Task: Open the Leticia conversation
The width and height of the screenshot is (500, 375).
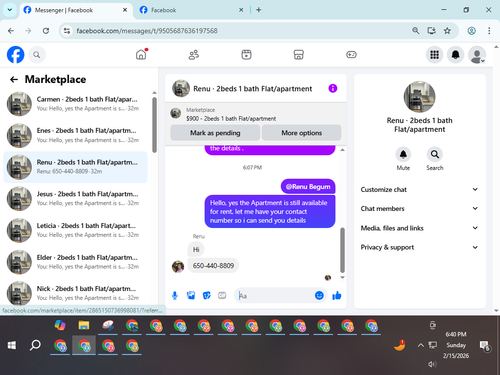Action: click(75, 230)
